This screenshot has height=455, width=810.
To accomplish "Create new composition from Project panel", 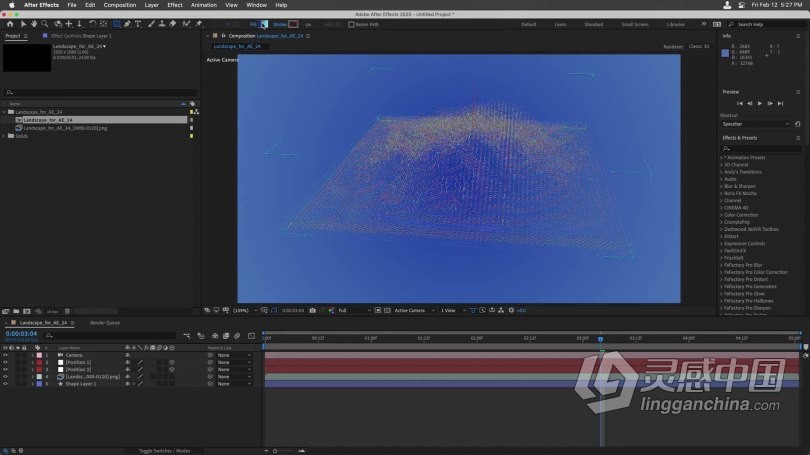I will tap(27, 311).
